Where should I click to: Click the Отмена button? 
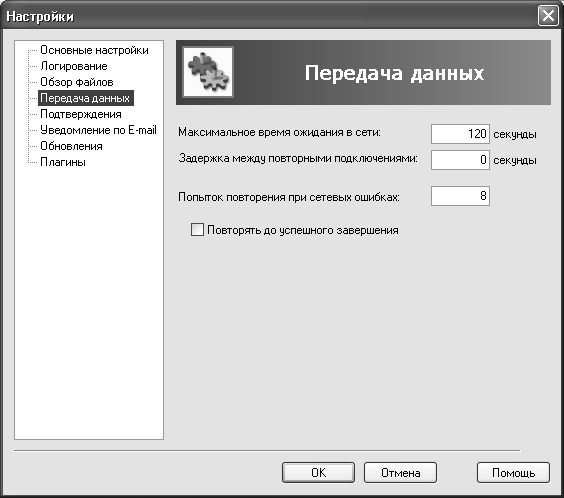pos(400,472)
